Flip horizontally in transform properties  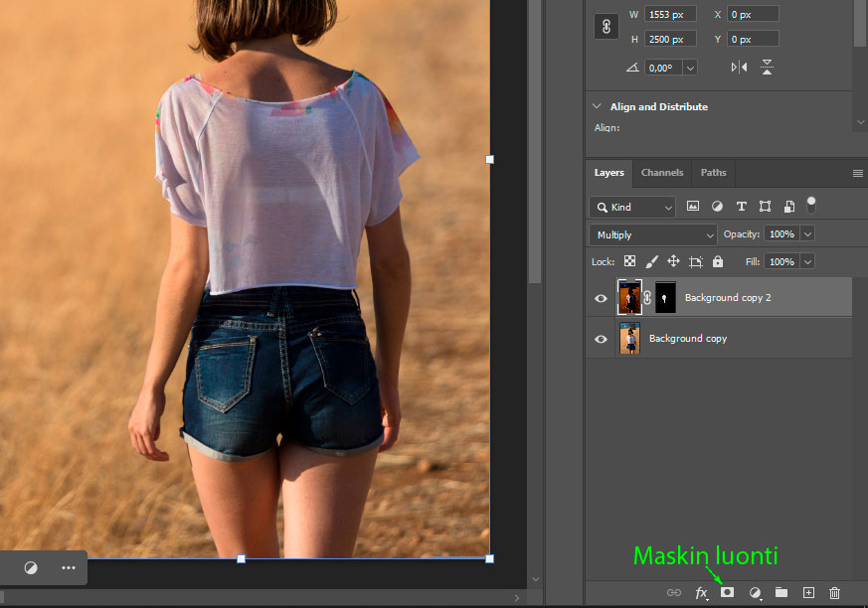point(739,67)
